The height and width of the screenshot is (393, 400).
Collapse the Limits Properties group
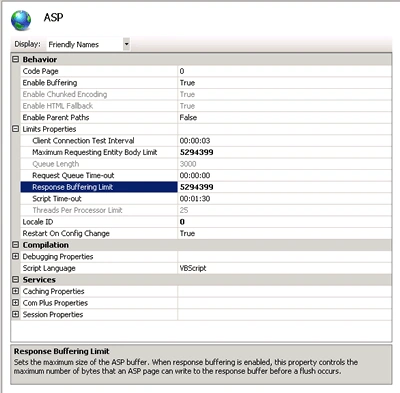coord(15,129)
